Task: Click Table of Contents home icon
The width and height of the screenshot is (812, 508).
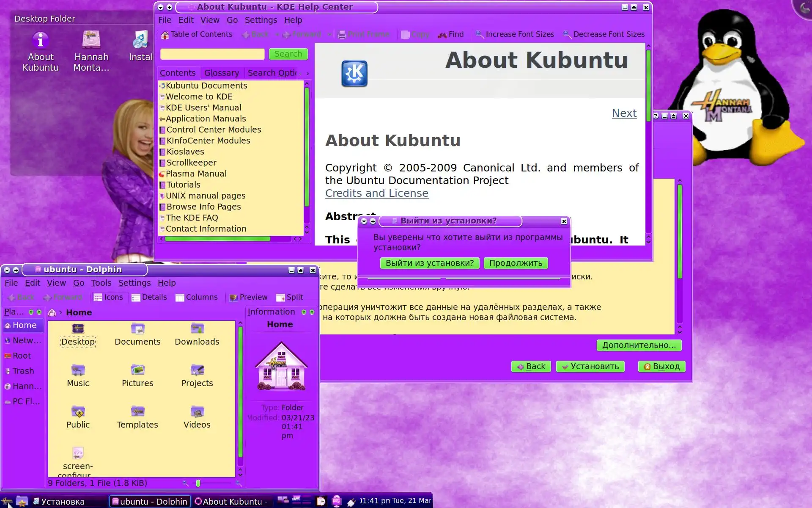Action: click(165, 35)
